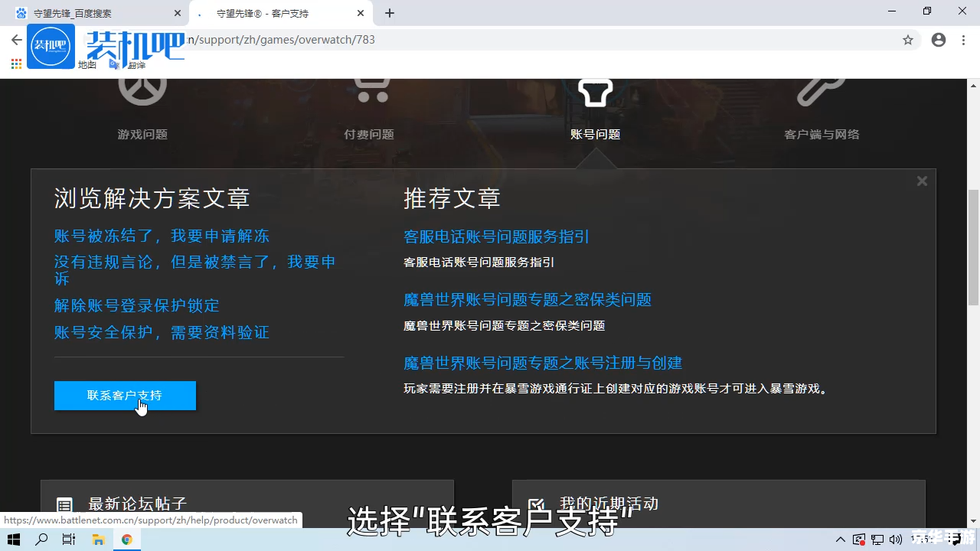The image size is (980, 551).
Task: Close the 守望先锋_百度搜索 tab
Action: click(178, 13)
